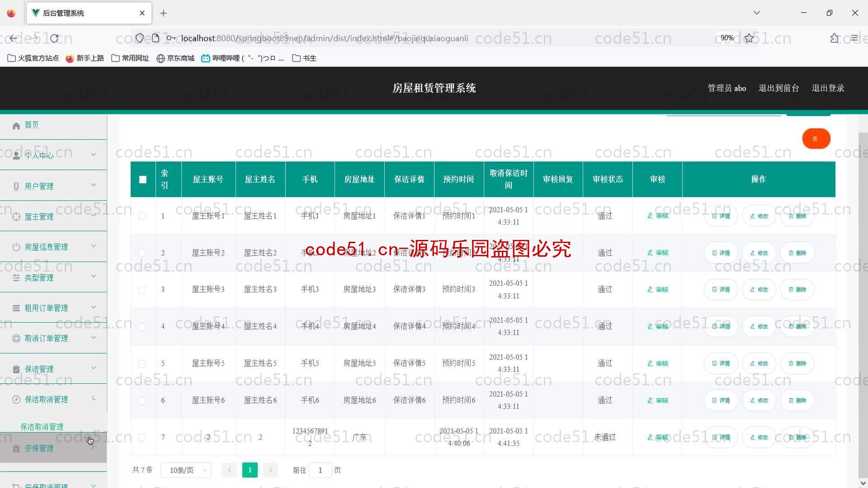Viewport: 868px width, 488px height.
Task: Expand the 租用订单管理 menu chevron
Action: (x=94, y=307)
